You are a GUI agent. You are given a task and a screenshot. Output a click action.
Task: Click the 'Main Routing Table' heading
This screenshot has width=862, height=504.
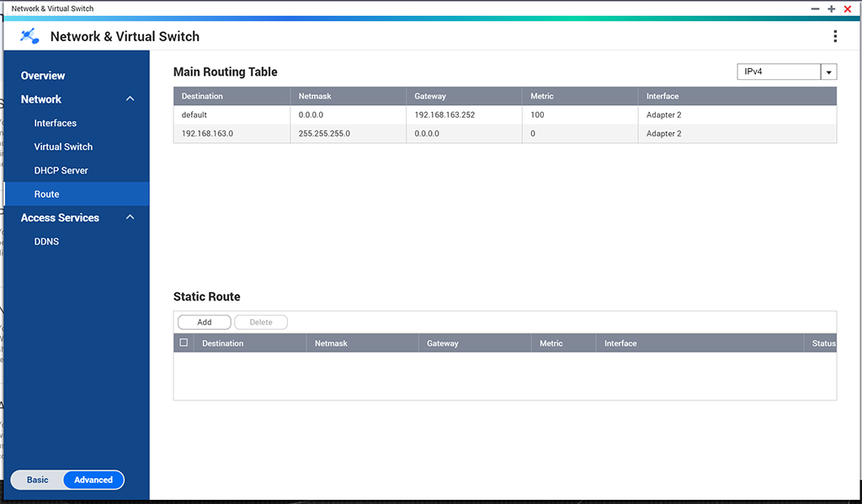click(x=226, y=72)
